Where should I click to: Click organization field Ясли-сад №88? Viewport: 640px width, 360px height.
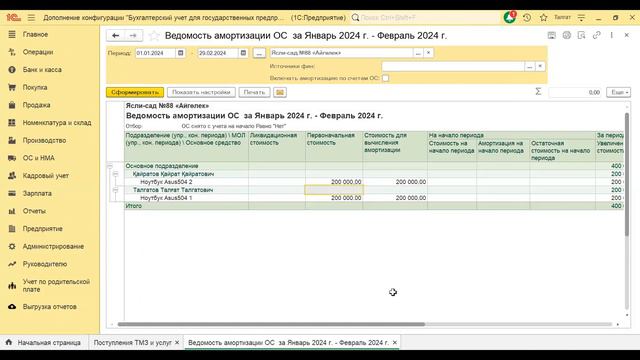[x=341, y=53]
